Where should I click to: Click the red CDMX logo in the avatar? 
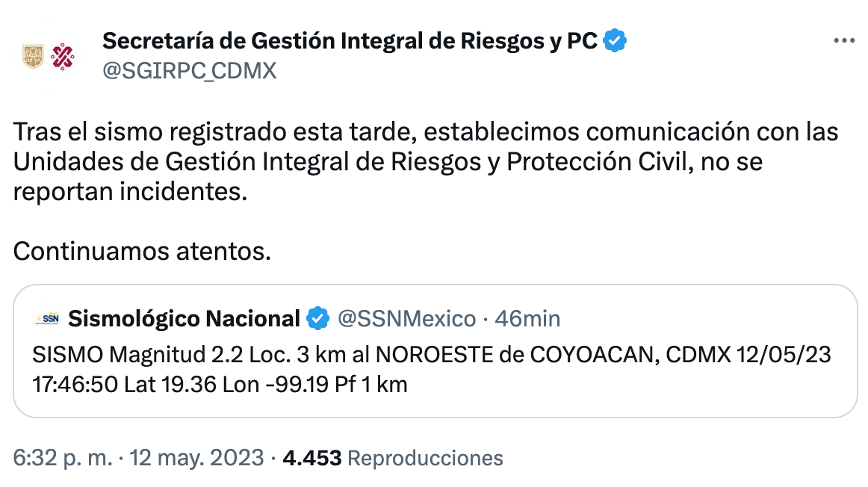[61, 56]
